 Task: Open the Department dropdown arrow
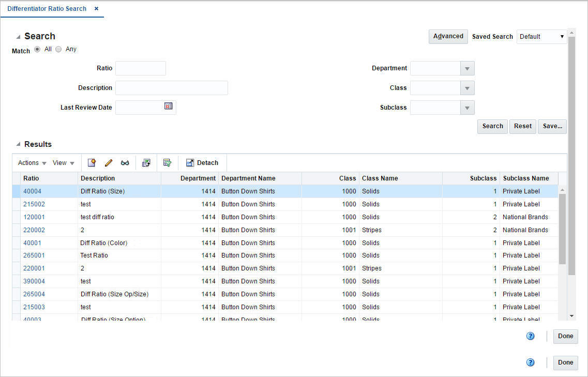(467, 68)
